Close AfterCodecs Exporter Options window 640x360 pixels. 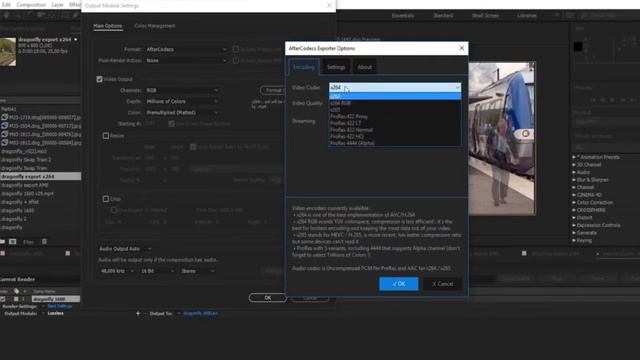(x=462, y=48)
